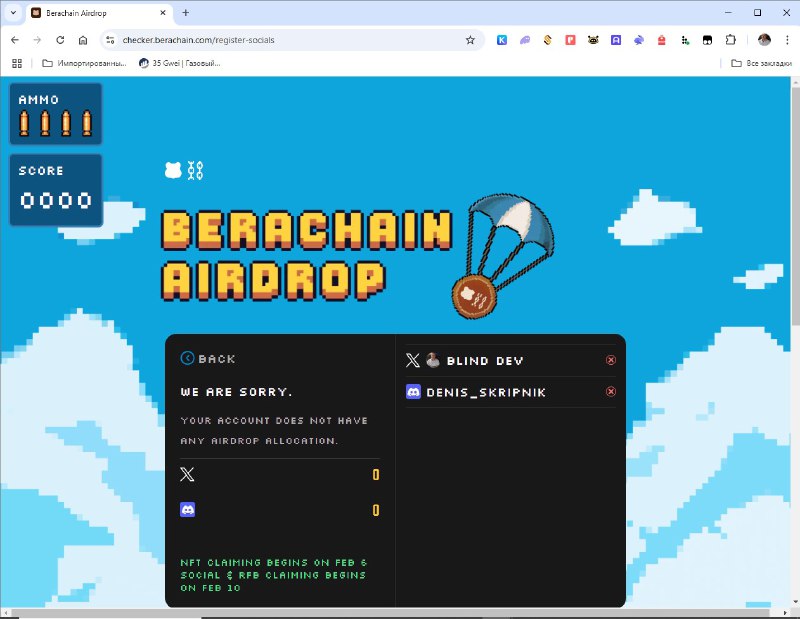Open a new browser tab
Viewport: 800px width, 619px height.
tap(186, 13)
